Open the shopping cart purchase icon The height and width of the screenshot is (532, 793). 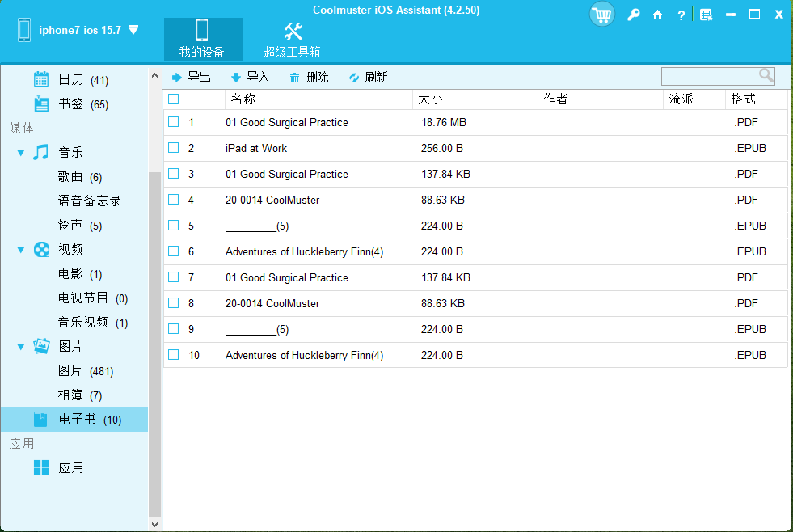[x=602, y=15]
